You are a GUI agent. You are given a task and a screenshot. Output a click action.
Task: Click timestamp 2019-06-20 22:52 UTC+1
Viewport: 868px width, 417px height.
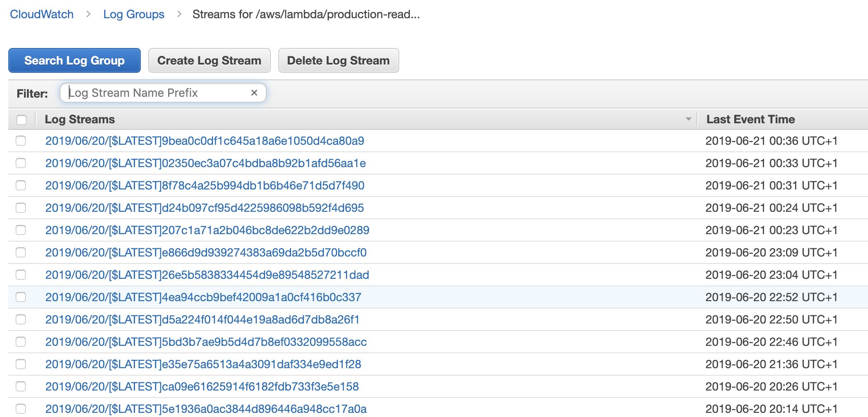(772, 297)
